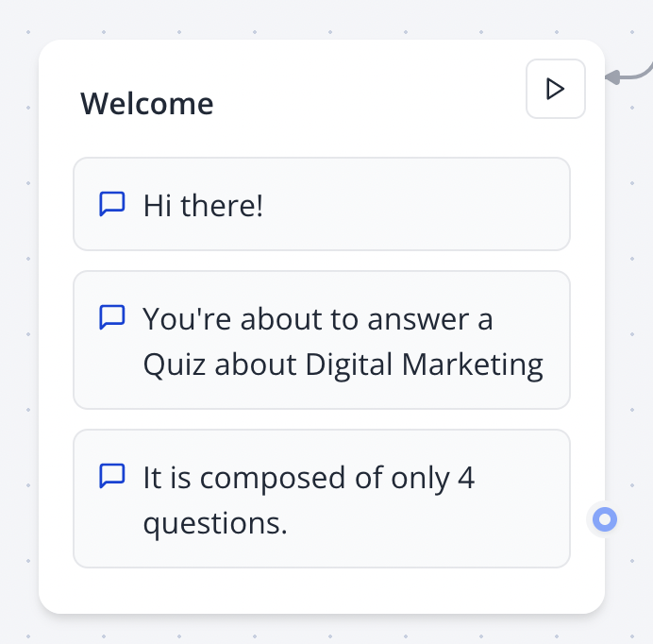The height and width of the screenshot is (644, 653).
Task: Click the incoming arrowhead on the Welcome group
Action: pyautogui.click(x=612, y=77)
